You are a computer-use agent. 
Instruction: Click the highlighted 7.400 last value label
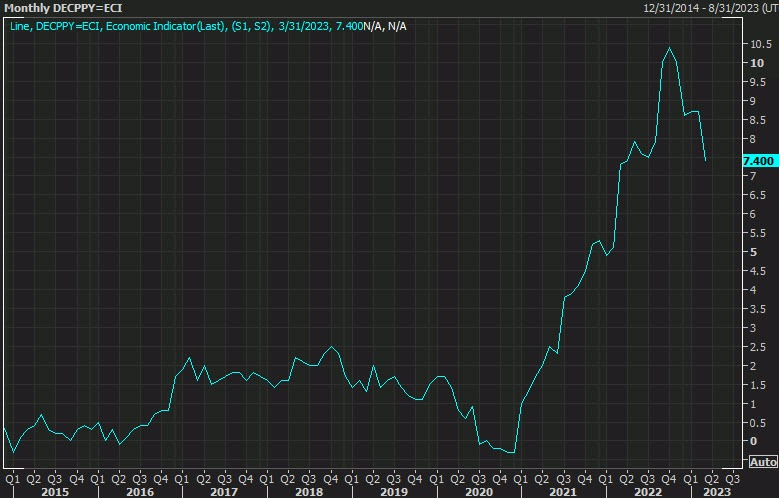(x=759, y=161)
